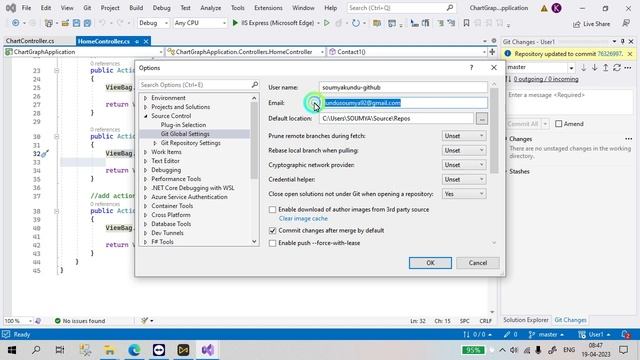Enable push --force-with-lease checkbox
The image size is (640, 360).
coord(272,243)
